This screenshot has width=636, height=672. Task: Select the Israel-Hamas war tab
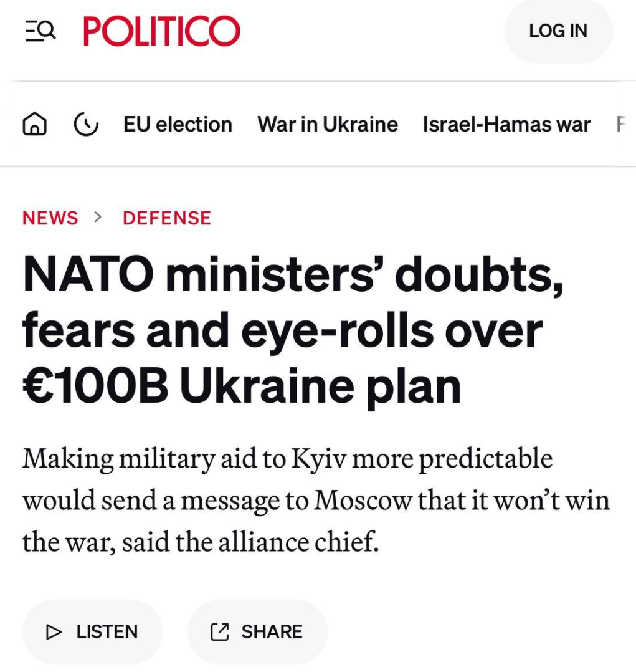pos(506,125)
